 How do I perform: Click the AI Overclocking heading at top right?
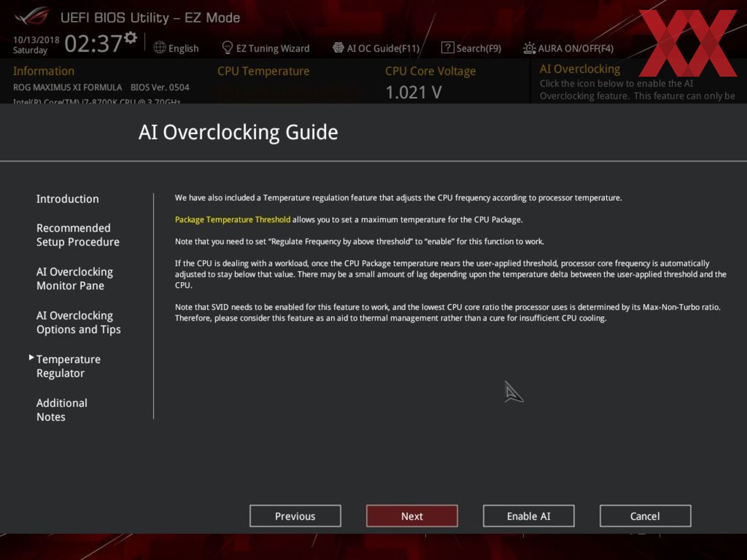click(580, 69)
